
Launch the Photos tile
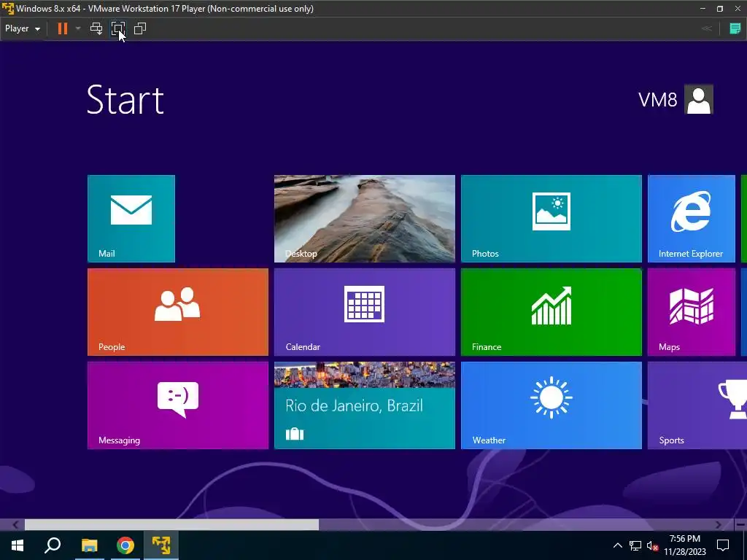click(x=551, y=219)
